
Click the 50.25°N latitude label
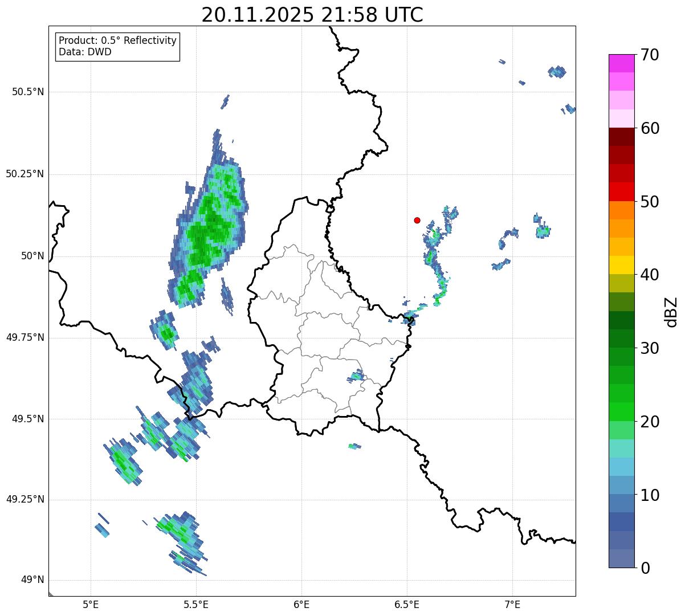[x=25, y=174]
